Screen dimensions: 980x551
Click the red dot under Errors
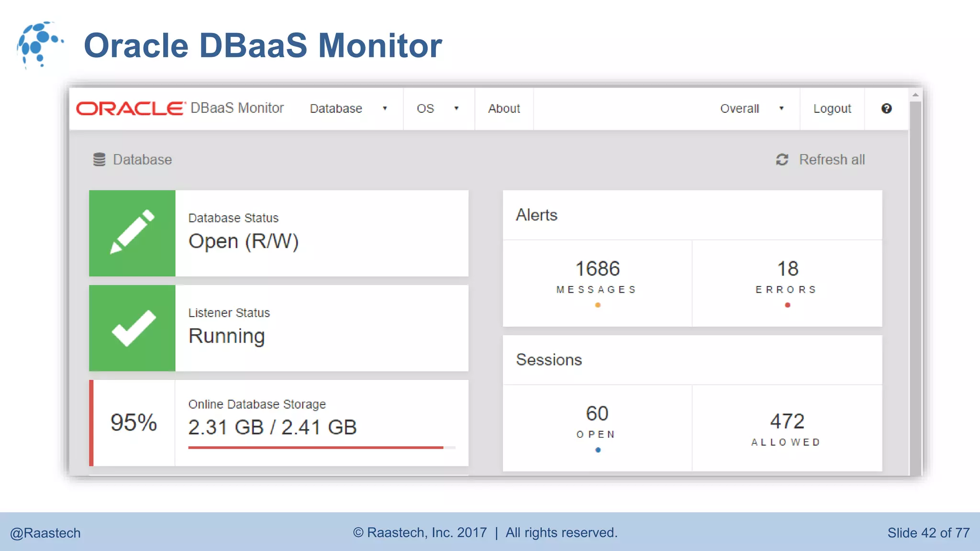(x=788, y=305)
